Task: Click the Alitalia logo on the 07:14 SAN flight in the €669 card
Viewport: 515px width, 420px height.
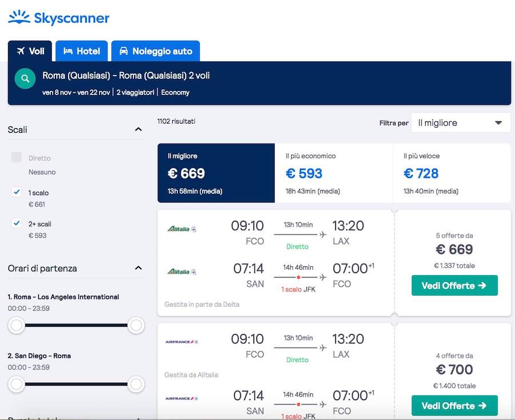Action: (x=182, y=272)
